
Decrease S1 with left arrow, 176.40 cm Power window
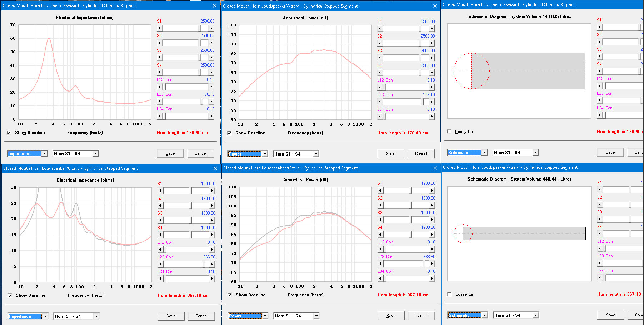(x=380, y=29)
